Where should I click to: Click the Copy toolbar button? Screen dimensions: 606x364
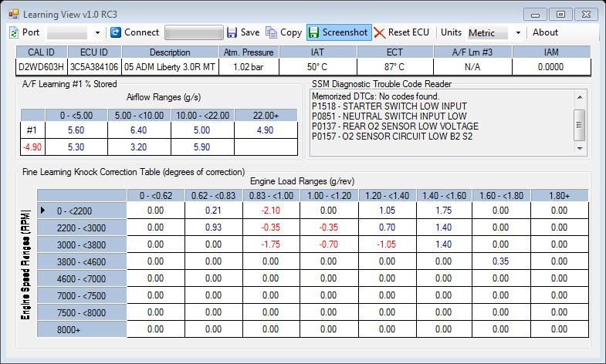point(283,32)
